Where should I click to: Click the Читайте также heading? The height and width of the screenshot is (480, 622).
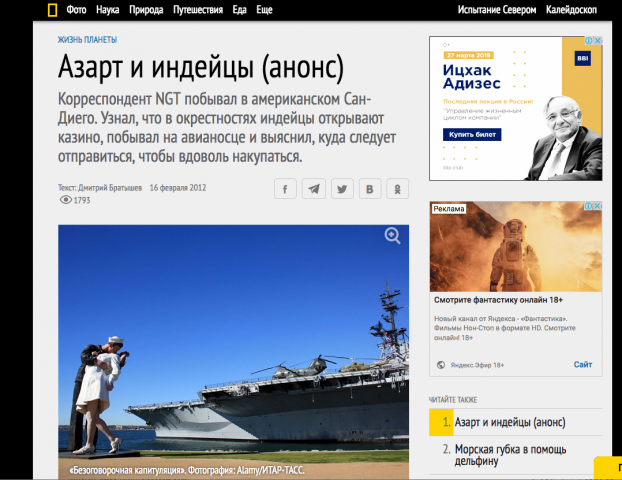(453, 400)
